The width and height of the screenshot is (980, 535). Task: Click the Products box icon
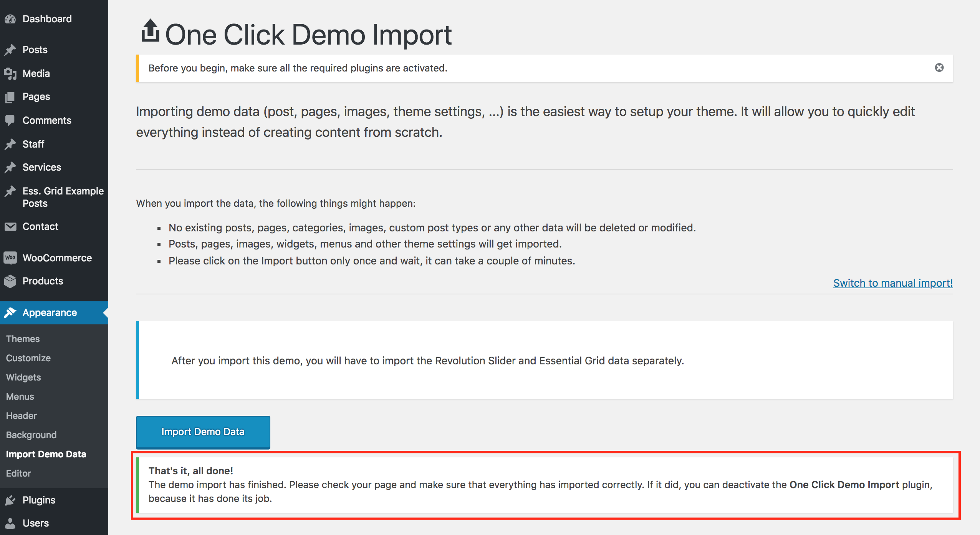point(10,281)
